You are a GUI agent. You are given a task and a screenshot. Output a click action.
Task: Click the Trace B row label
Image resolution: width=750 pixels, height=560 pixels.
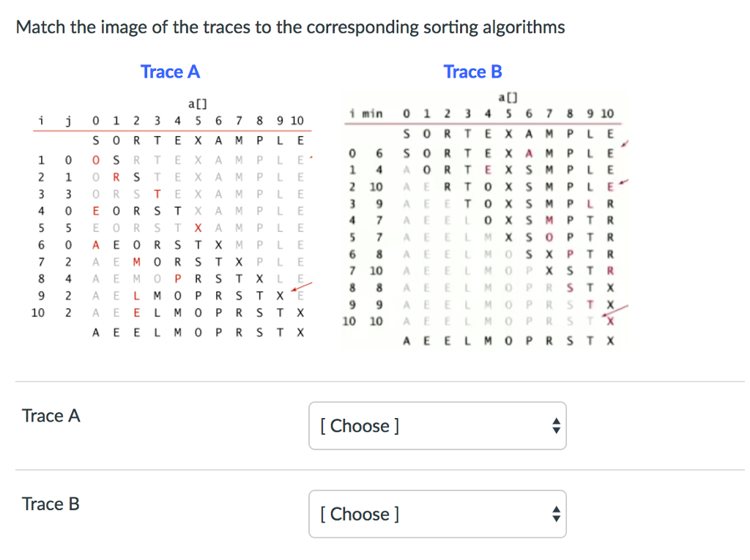click(51, 504)
